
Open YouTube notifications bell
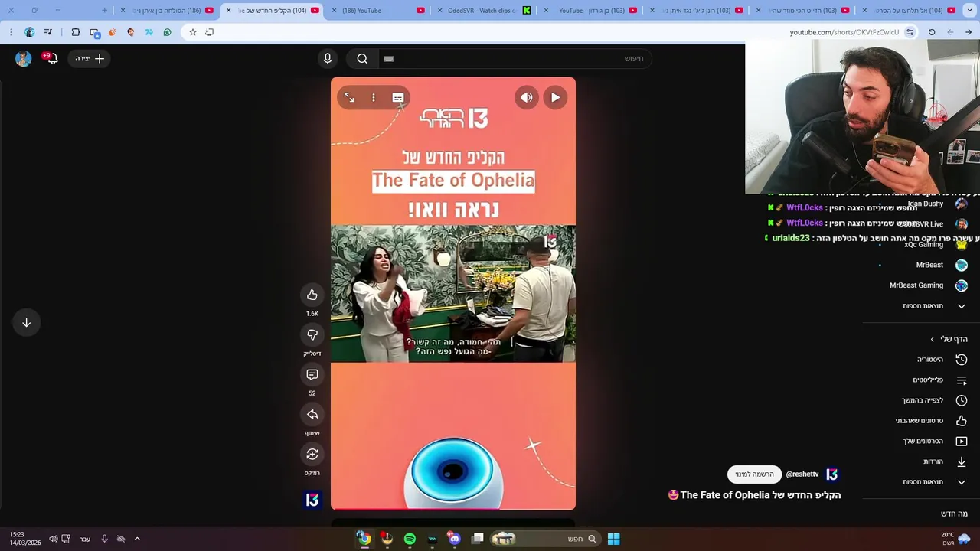pyautogui.click(x=51, y=58)
